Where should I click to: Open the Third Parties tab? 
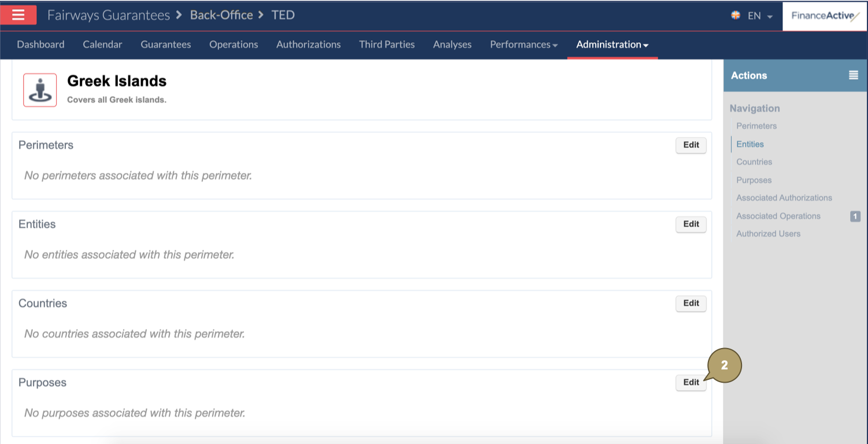point(387,45)
